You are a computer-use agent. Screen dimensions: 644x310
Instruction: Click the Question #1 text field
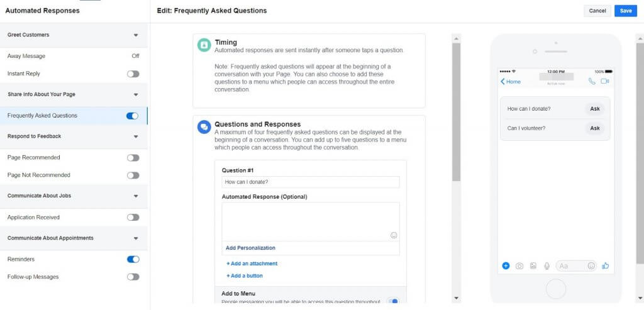311,182
